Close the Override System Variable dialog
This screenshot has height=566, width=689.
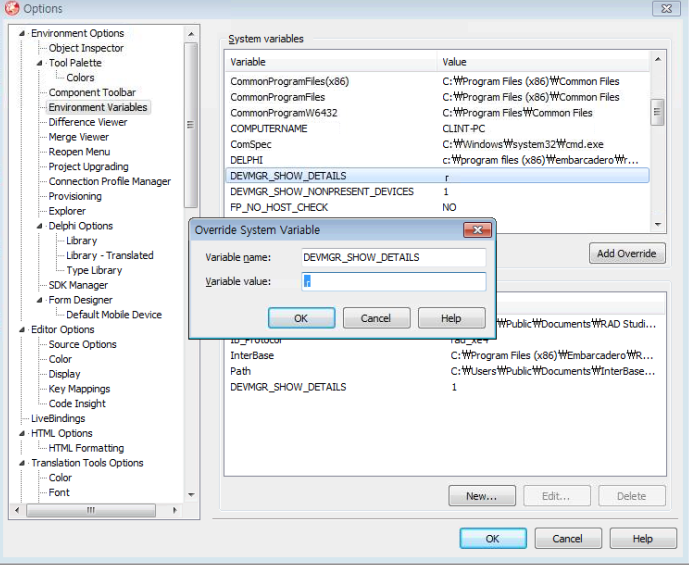tap(478, 230)
